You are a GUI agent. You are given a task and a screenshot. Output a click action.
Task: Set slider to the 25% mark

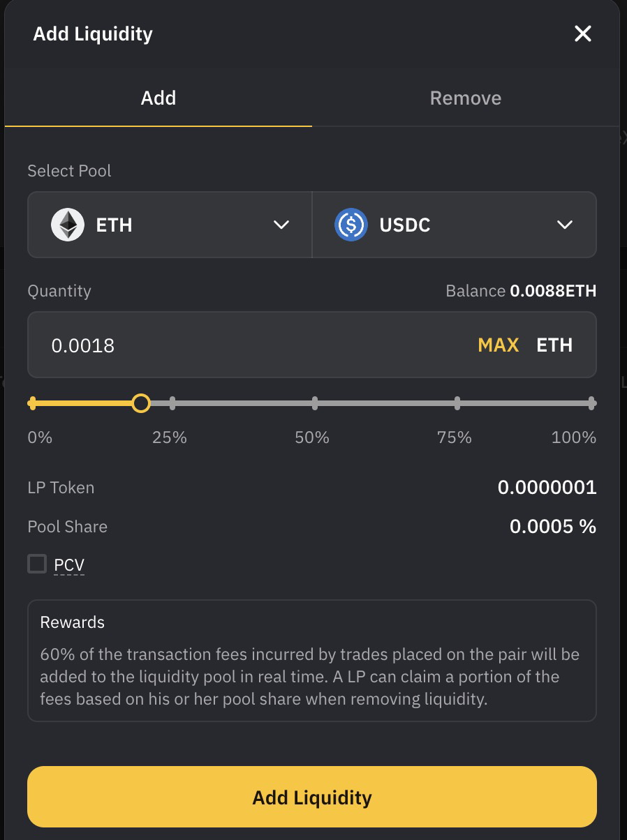tap(172, 403)
